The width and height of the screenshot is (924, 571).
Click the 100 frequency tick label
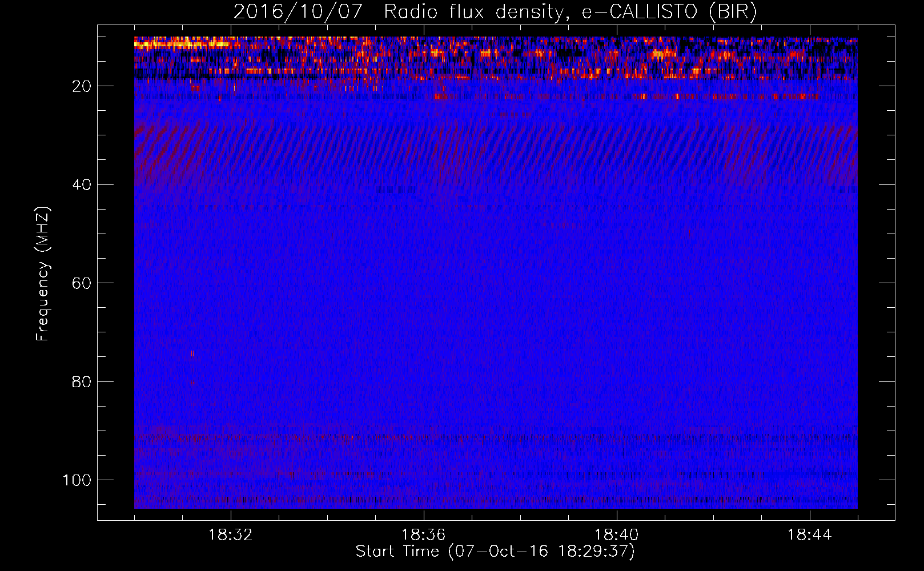tap(77, 480)
